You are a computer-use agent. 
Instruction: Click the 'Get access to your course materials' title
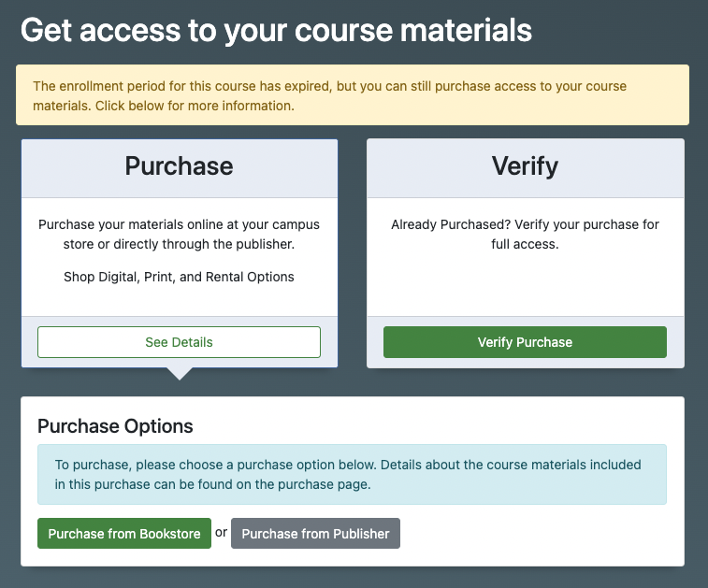(x=276, y=30)
